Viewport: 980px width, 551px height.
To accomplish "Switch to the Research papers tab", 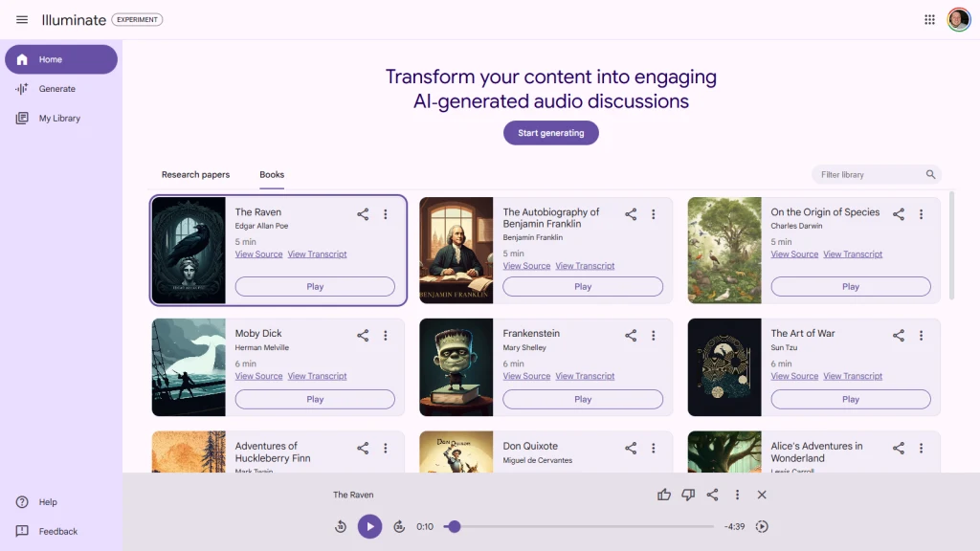I will tap(195, 175).
